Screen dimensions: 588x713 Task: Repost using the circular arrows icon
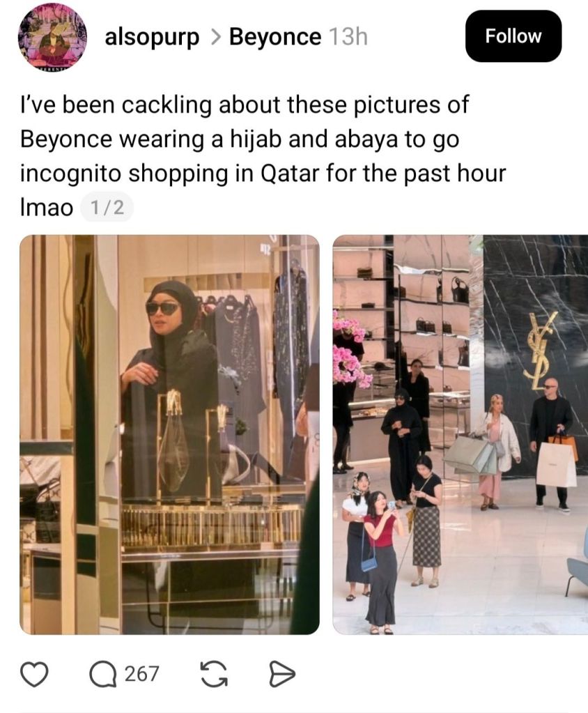pos(215,673)
